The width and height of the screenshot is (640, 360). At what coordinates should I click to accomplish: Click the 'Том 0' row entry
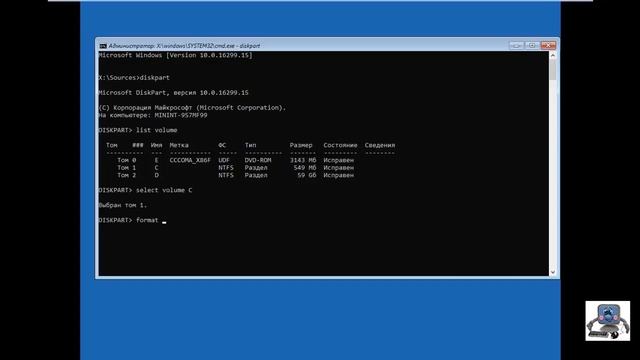coord(127,160)
